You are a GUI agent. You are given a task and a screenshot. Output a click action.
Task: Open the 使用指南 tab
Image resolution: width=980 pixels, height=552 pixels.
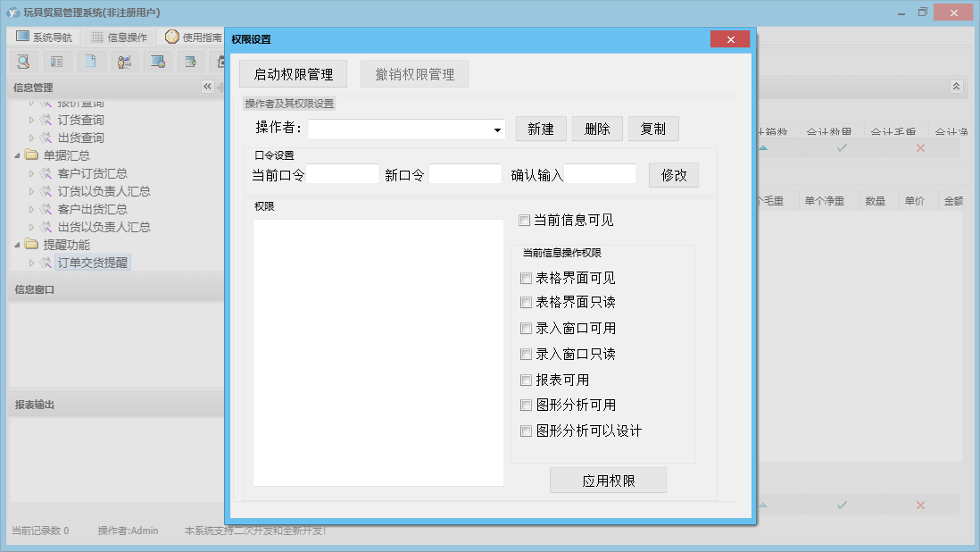point(194,37)
